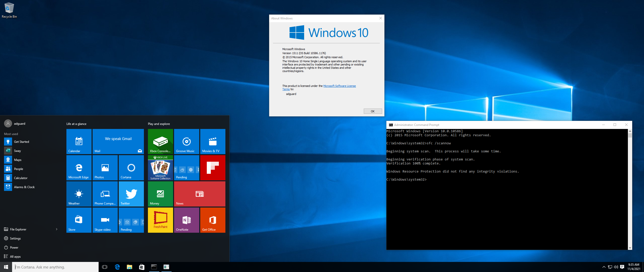The width and height of the screenshot is (644, 272).
Task: Select the Settings menu item
Action: pos(16,238)
